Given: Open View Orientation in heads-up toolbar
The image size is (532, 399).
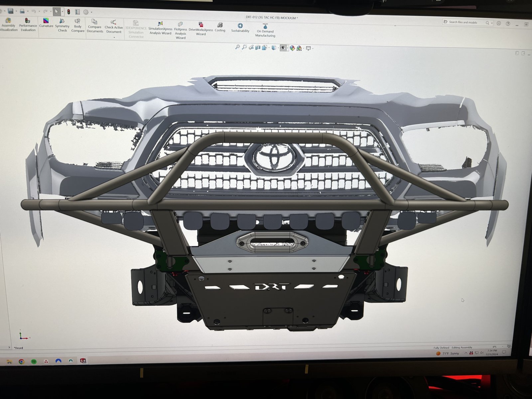Looking at the screenshot, I should [265, 48].
